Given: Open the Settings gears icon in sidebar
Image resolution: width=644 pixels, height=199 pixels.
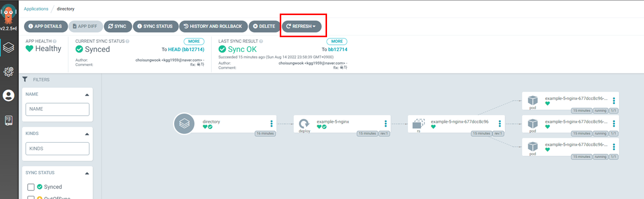Looking at the screenshot, I should [9, 72].
